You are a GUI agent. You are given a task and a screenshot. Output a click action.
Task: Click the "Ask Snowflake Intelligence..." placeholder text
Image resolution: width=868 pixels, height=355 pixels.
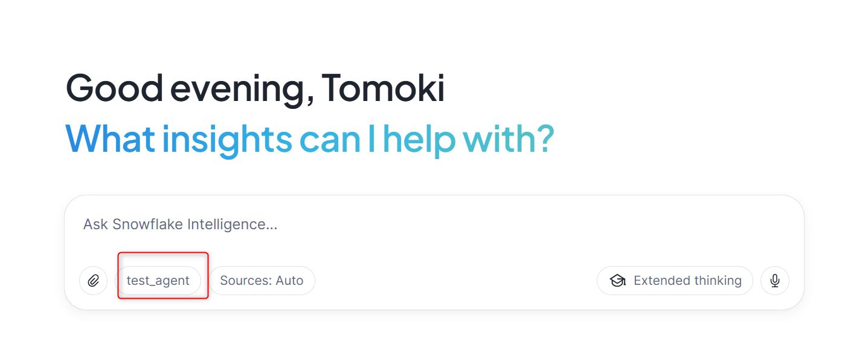(x=180, y=225)
